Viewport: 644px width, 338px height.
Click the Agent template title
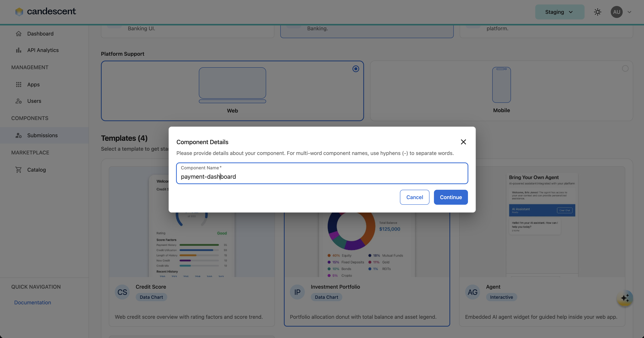[x=493, y=287]
